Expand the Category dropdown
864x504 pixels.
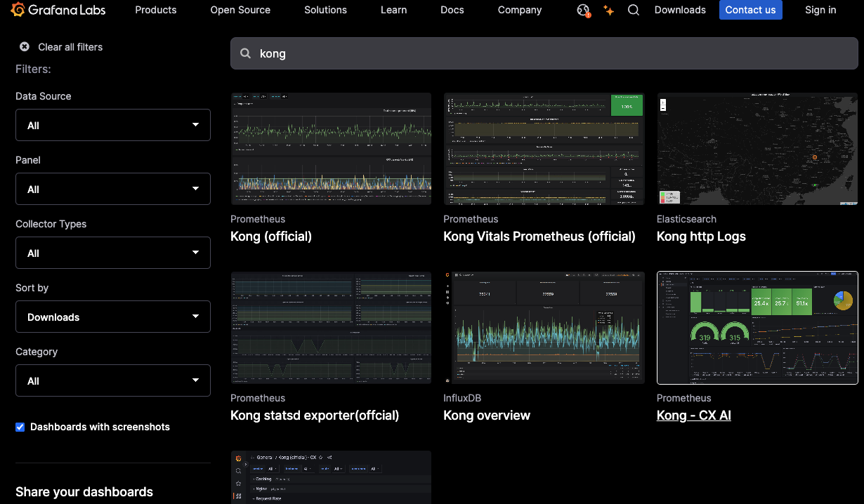click(x=113, y=380)
